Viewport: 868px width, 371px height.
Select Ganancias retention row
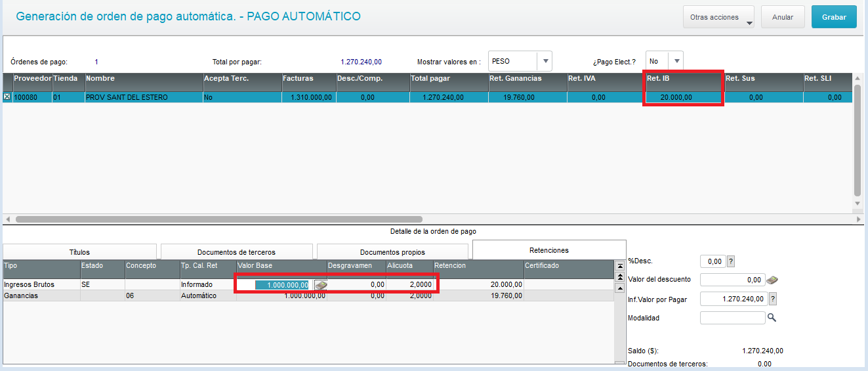[x=308, y=295]
